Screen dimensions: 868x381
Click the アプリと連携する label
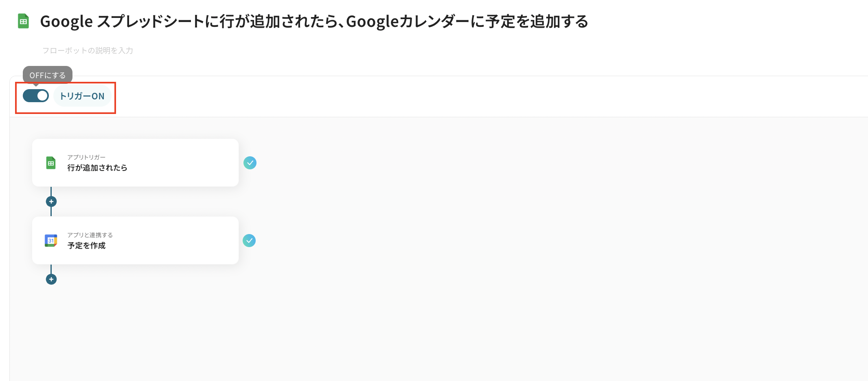(90, 235)
